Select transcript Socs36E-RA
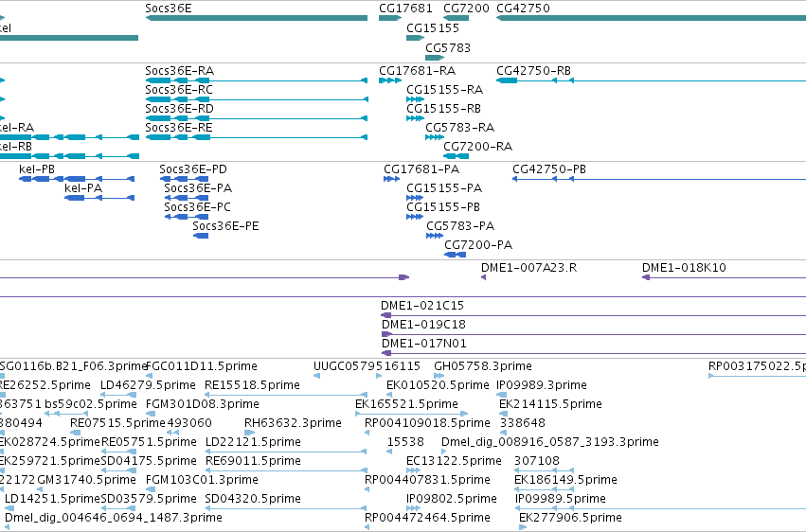 coord(257,80)
